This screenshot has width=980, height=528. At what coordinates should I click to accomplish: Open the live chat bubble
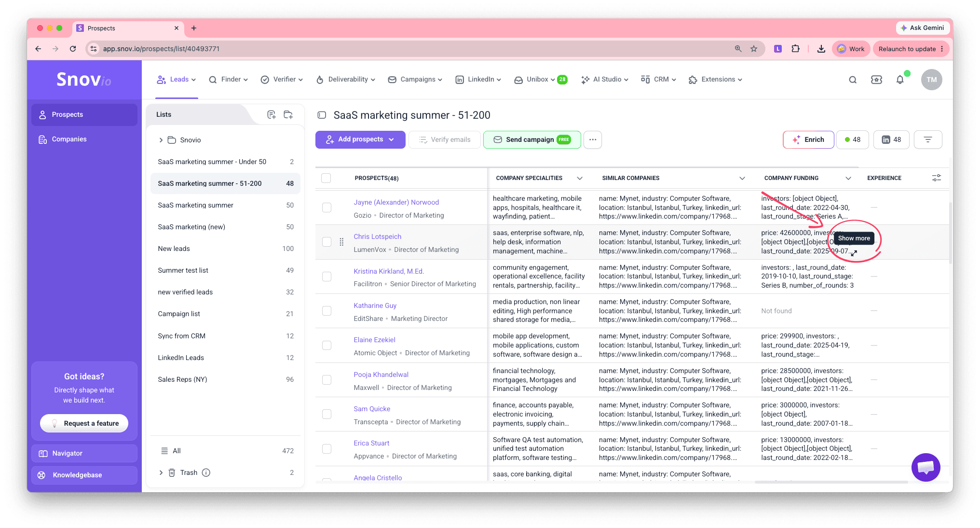tap(926, 467)
